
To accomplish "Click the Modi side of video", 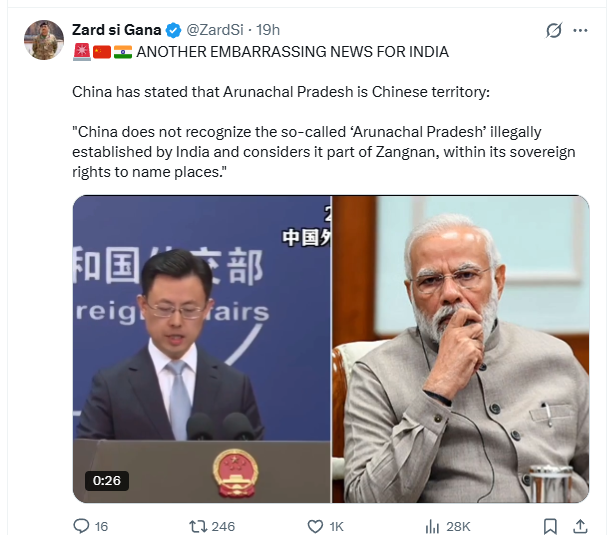I will [460, 349].
